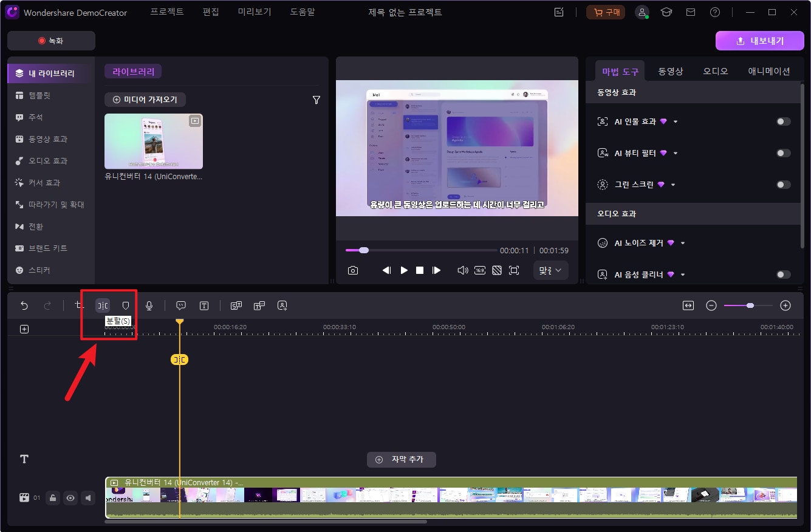The image size is (811, 532).
Task: Open the 편집 menu
Action: (x=211, y=12)
